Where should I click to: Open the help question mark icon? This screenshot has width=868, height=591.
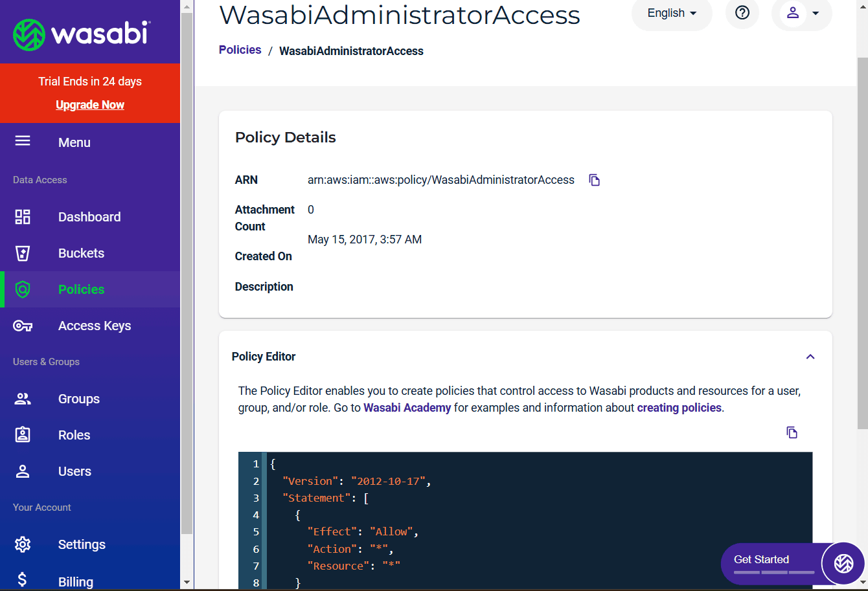(x=742, y=13)
